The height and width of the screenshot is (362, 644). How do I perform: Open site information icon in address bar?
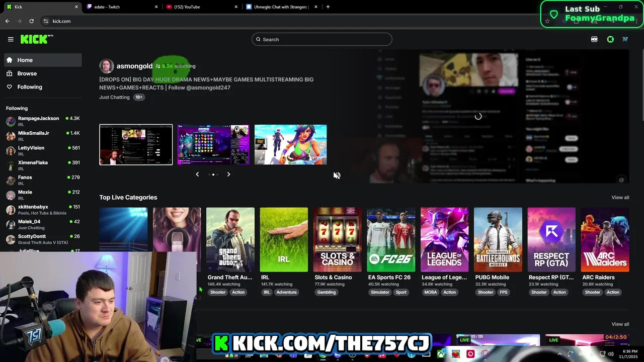coord(46,21)
